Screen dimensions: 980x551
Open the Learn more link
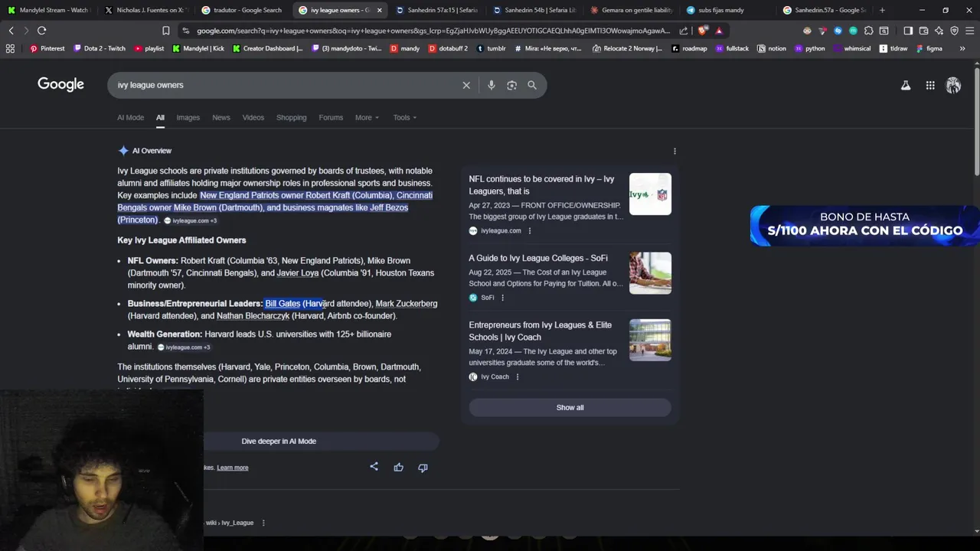coord(232,468)
